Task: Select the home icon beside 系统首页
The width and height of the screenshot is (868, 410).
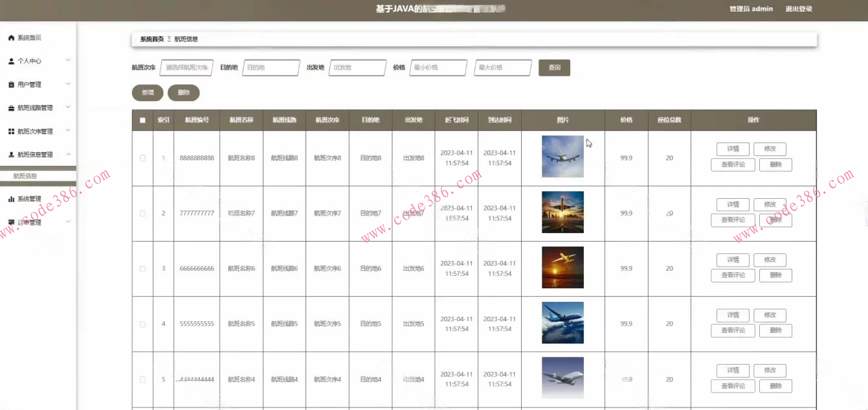Action: [10, 38]
